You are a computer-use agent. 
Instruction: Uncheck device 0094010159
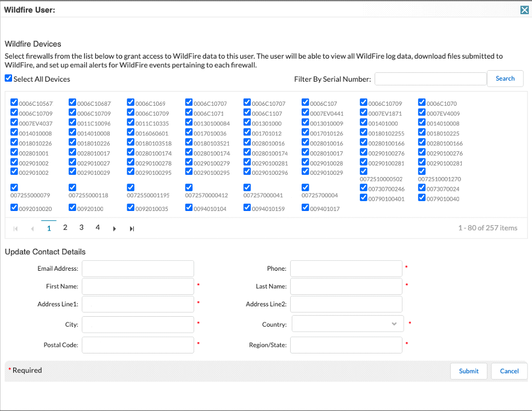tap(247, 208)
